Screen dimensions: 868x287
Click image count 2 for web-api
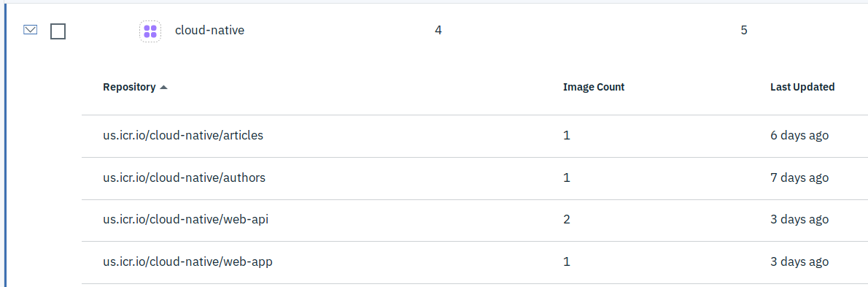pos(566,219)
